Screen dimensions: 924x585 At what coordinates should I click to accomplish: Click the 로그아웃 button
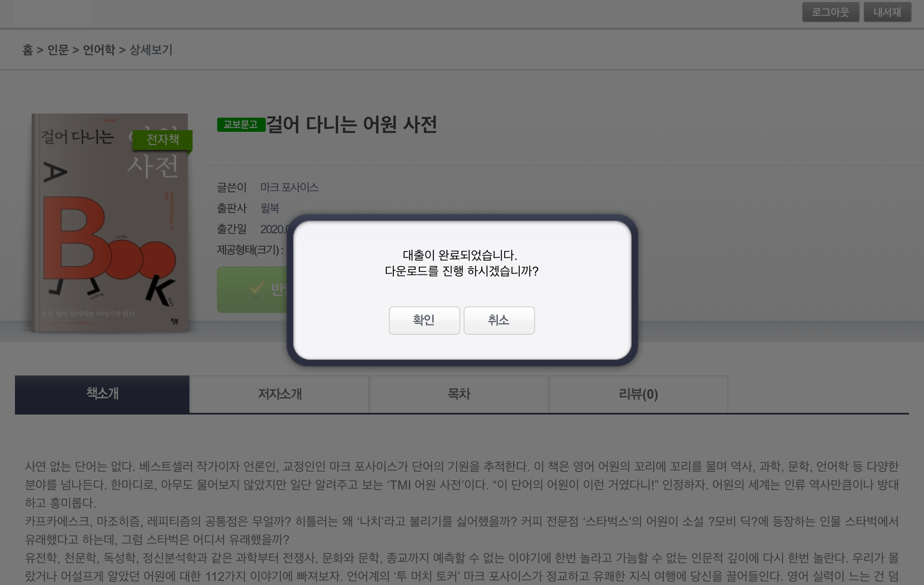click(x=830, y=12)
